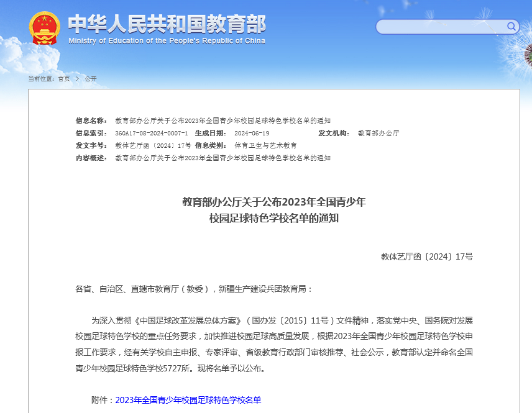Click the search magnifier icon
Image resolution: width=532 pixels, height=413 pixels.
[x=511, y=27]
